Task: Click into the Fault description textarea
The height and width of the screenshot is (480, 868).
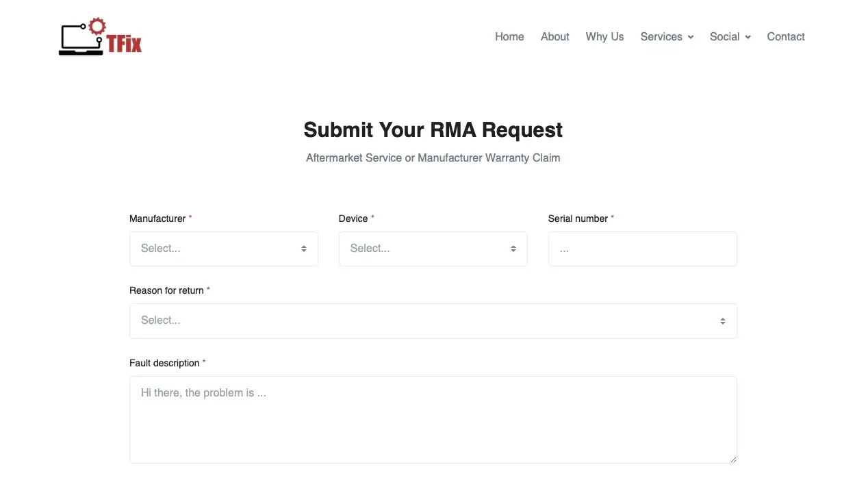Action: [433, 419]
